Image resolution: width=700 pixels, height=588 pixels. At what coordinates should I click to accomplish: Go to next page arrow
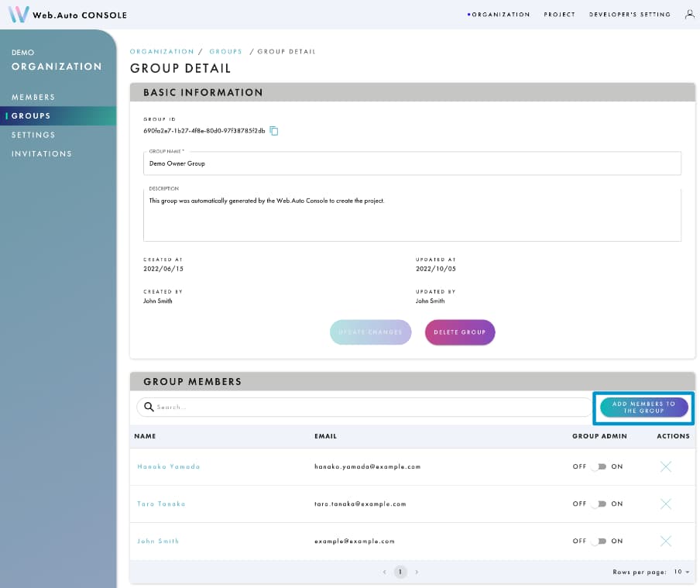tap(417, 572)
